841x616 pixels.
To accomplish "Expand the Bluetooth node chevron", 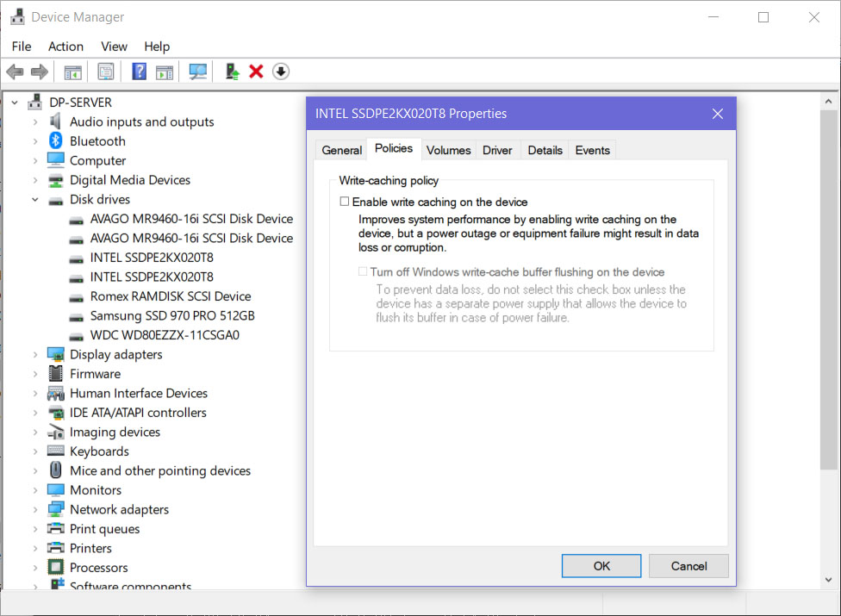I will click(34, 141).
